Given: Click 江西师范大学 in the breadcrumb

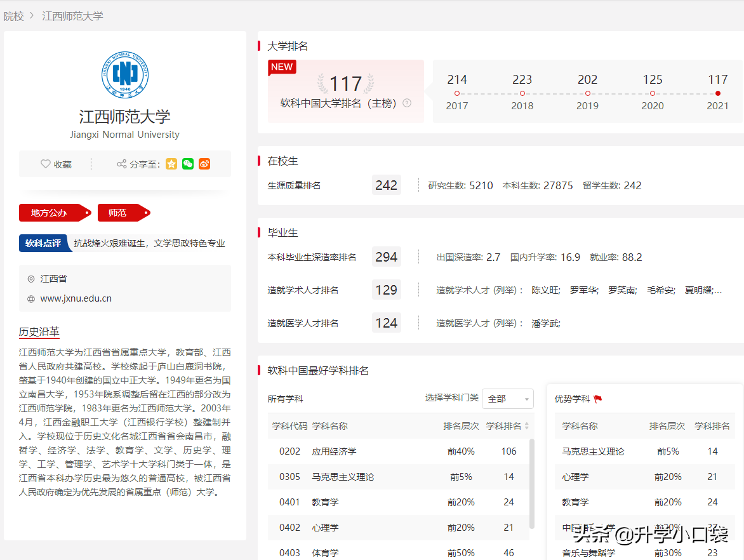Looking at the screenshot, I should tap(72, 17).
